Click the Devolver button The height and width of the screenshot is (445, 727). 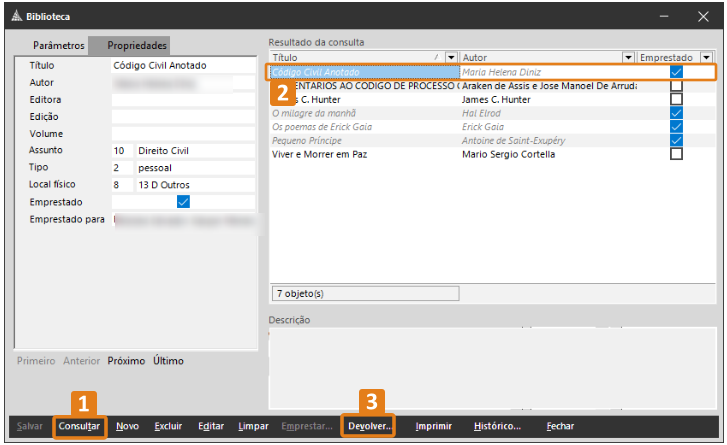(368, 426)
